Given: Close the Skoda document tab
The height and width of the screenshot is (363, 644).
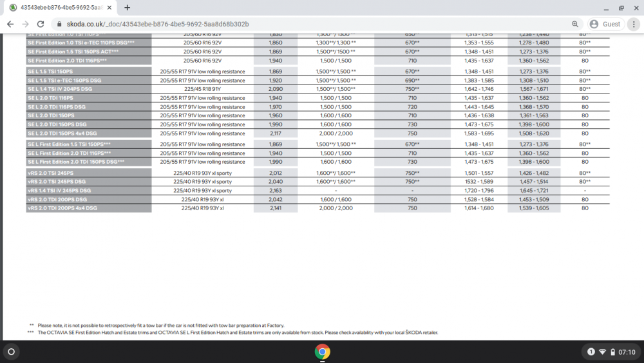Looking at the screenshot, I should [109, 7].
